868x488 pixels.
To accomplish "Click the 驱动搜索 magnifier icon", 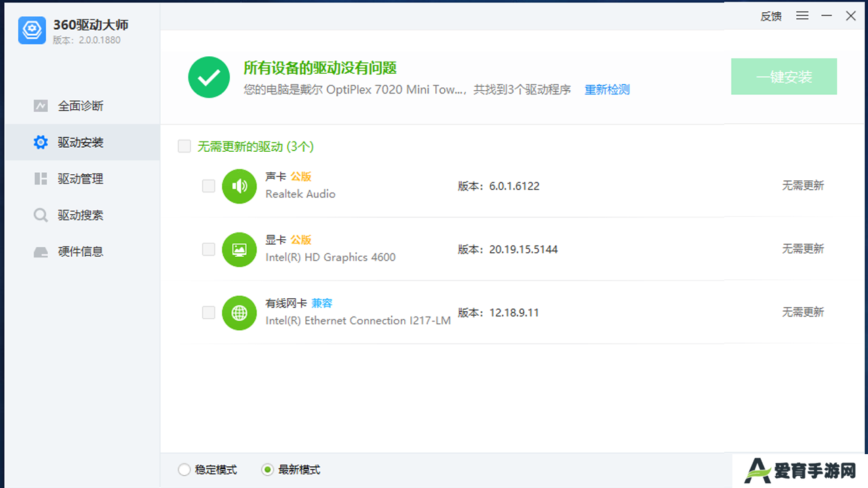I will pos(41,216).
